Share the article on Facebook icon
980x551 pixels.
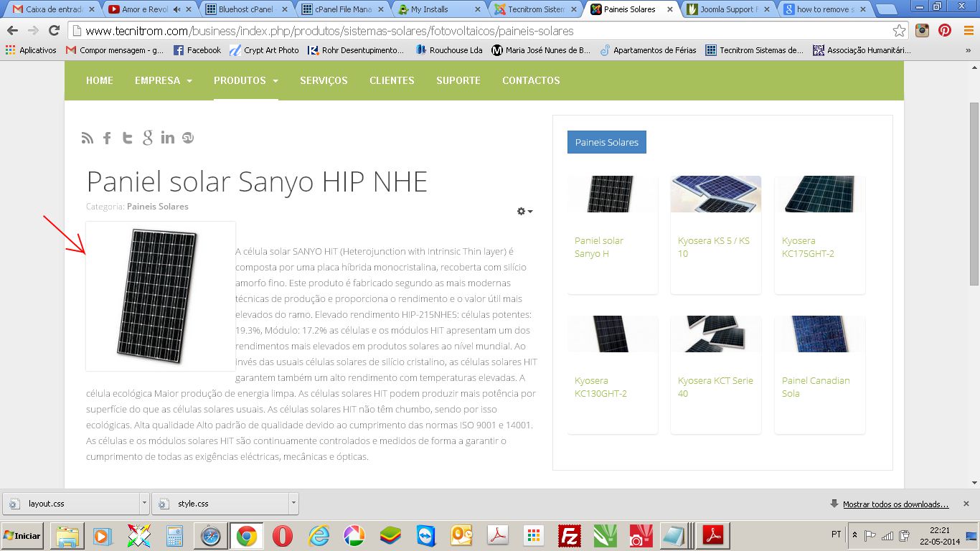pyautogui.click(x=107, y=138)
